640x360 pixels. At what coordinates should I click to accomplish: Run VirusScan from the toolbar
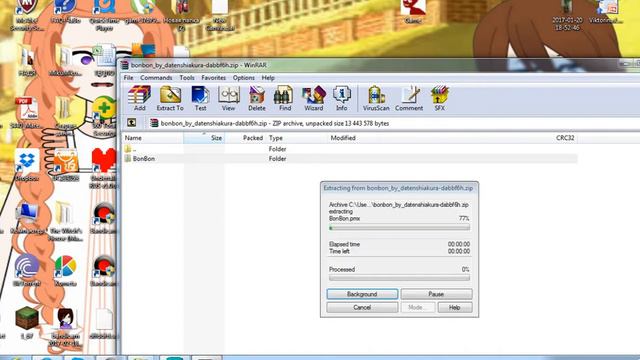point(376,98)
